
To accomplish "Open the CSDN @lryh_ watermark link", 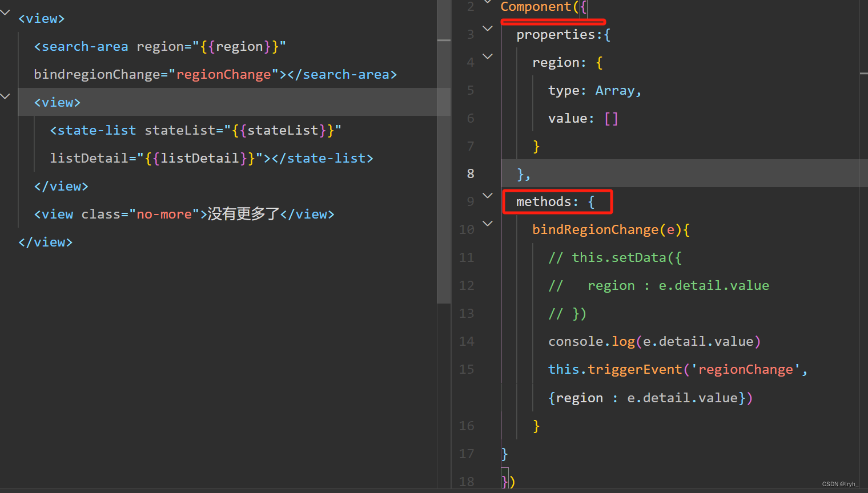I will click(839, 483).
